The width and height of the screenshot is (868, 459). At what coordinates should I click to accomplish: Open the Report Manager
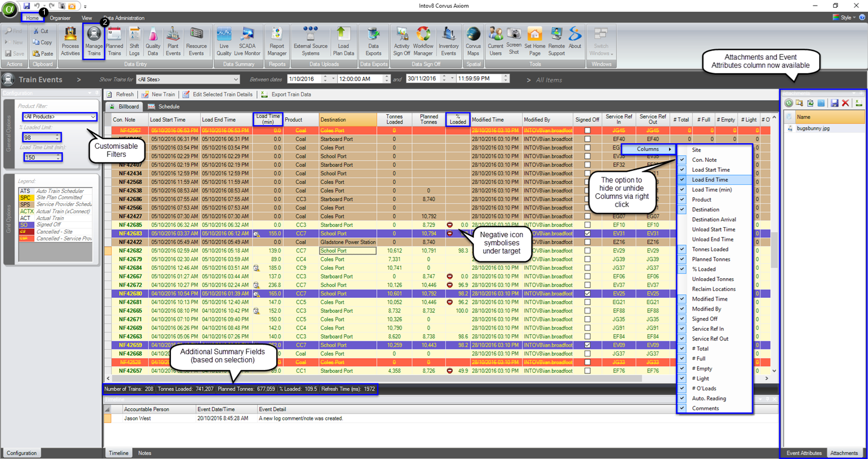click(277, 42)
